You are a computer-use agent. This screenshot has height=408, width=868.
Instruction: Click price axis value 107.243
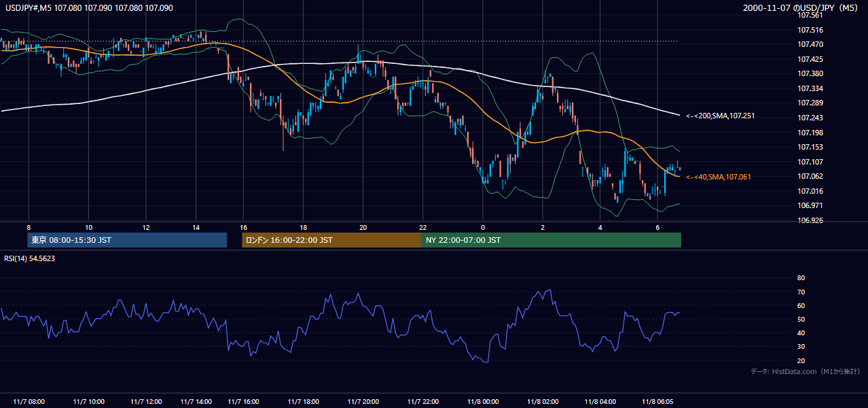809,118
